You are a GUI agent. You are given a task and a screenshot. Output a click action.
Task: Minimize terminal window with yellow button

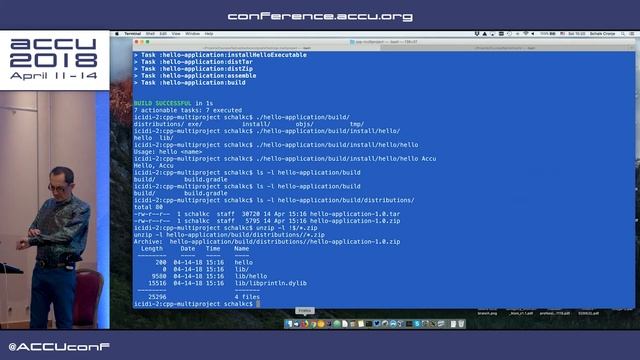142,42
